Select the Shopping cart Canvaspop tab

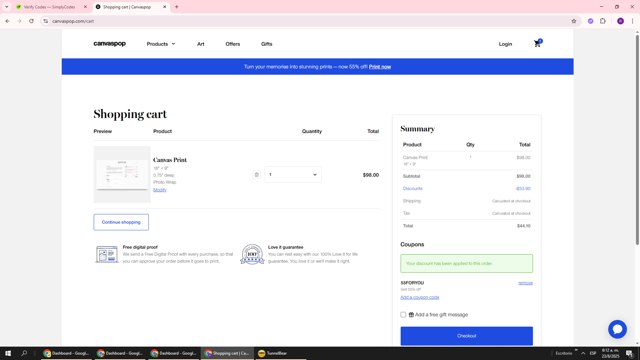tap(131, 7)
